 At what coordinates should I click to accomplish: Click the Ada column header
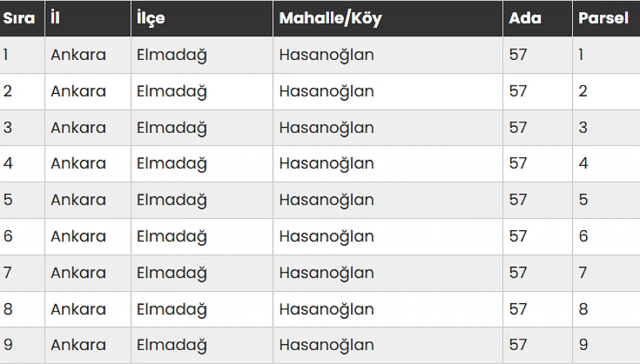click(x=525, y=18)
